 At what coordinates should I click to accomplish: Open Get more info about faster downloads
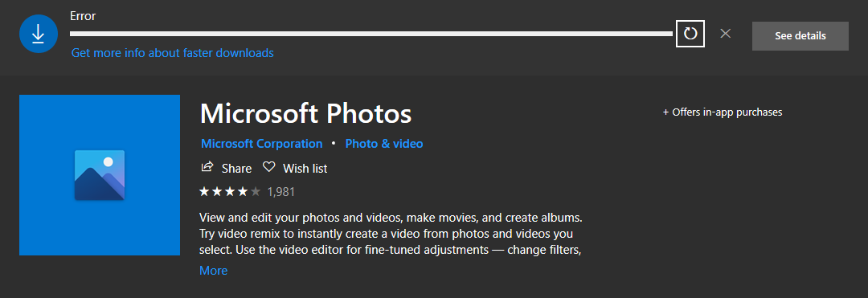click(172, 53)
